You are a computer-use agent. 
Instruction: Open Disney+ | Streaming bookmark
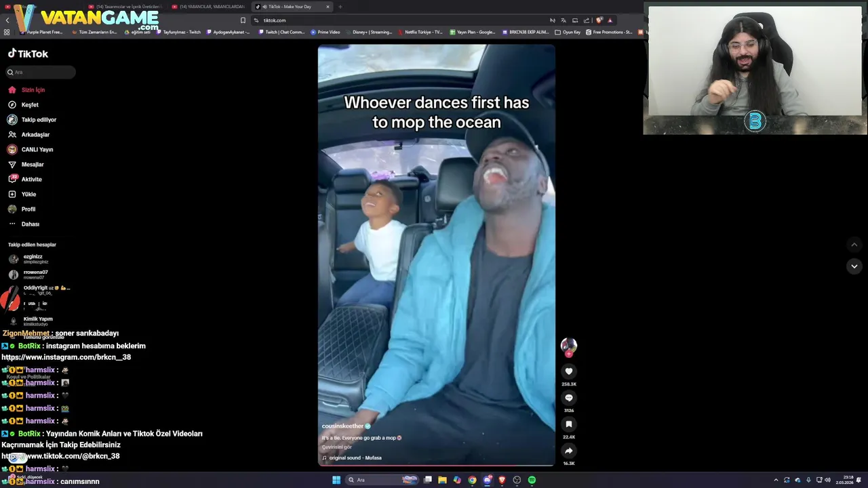coord(369,32)
